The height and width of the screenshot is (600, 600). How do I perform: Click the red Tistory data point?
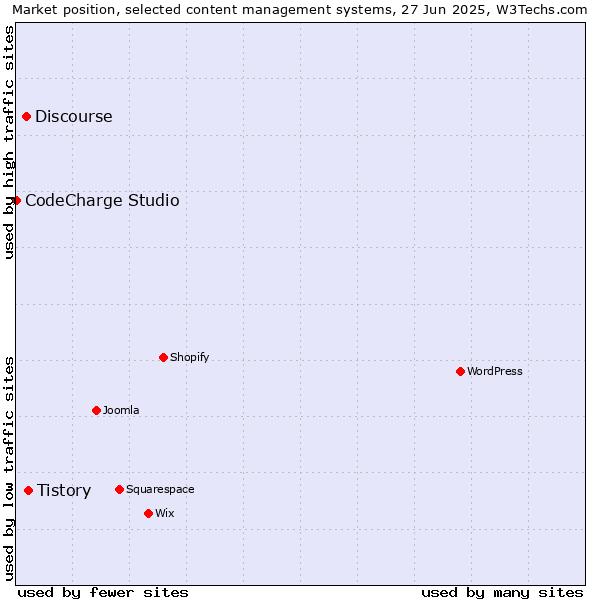coord(28,490)
